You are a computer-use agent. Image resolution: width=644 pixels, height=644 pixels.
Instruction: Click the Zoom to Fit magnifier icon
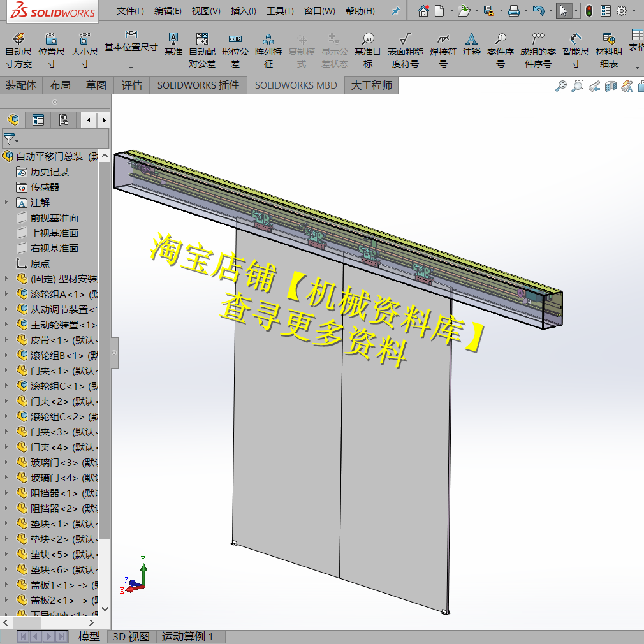[x=560, y=86]
